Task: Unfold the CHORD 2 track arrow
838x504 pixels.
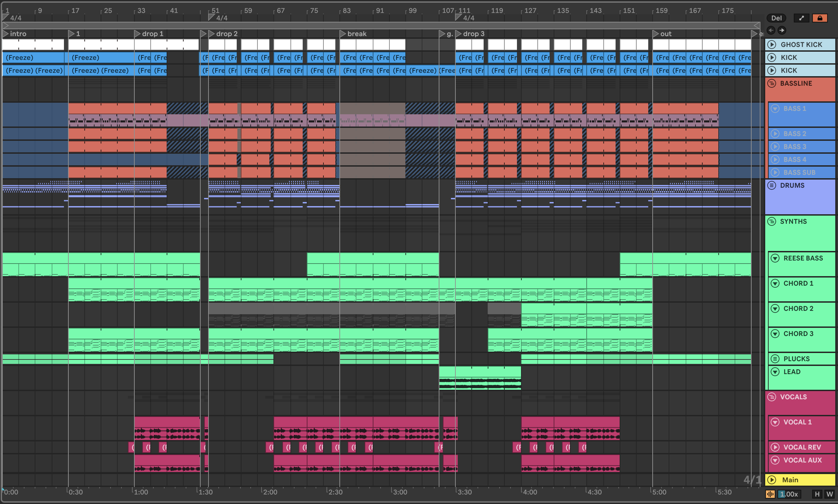Action: (x=775, y=308)
